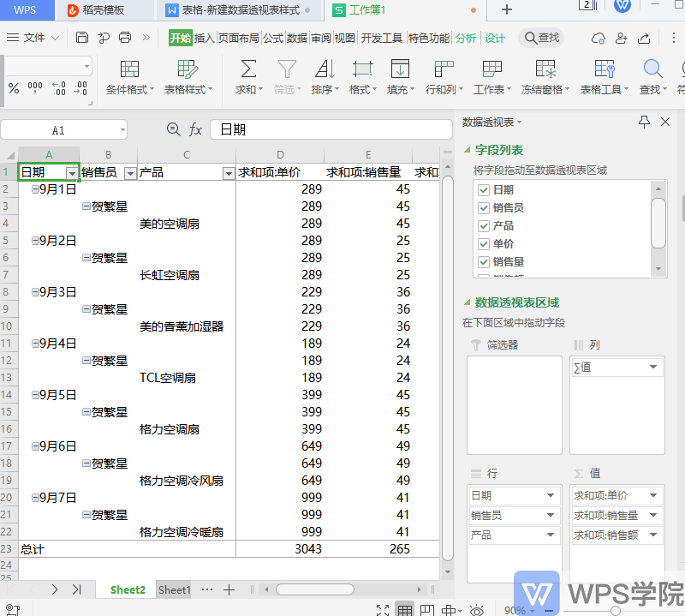Open 求和项:单价 dropdown in 值 area
The image size is (685, 616).
pos(653,495)
